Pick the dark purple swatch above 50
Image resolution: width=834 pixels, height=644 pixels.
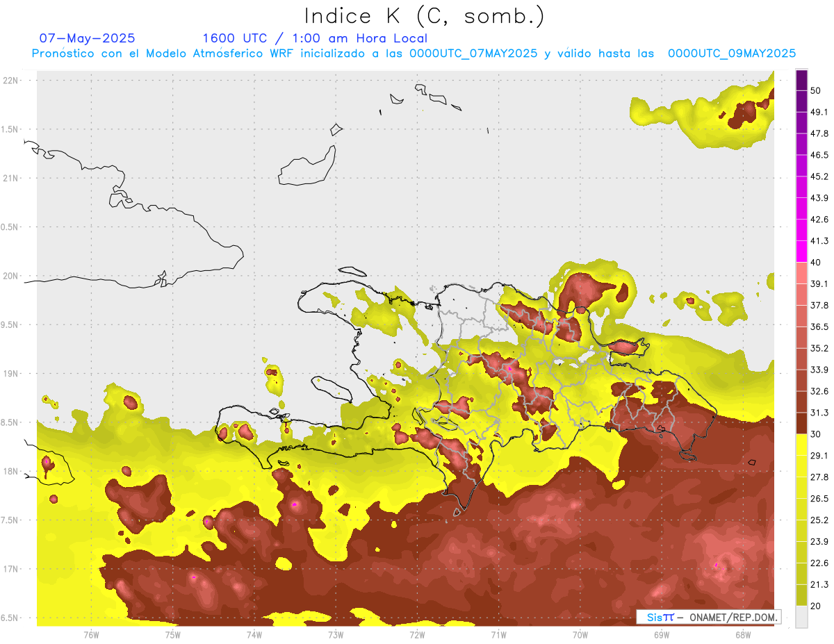click(801, 81)
